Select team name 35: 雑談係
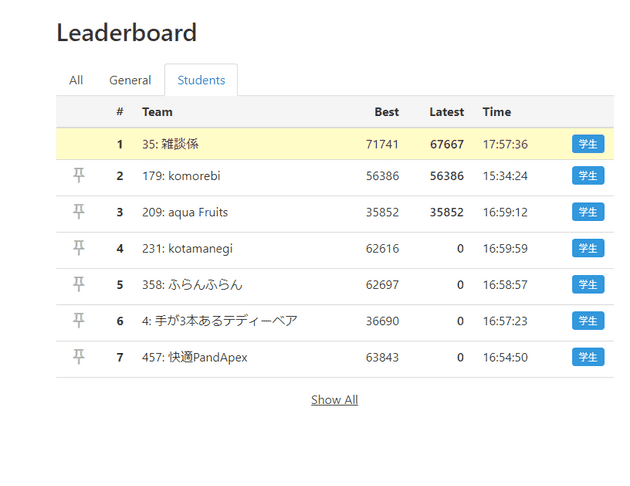 (x=170, y=144)
